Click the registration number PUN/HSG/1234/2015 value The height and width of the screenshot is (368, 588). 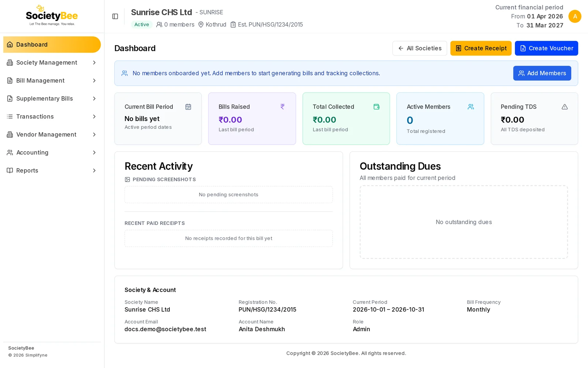(x=268, y=310)
